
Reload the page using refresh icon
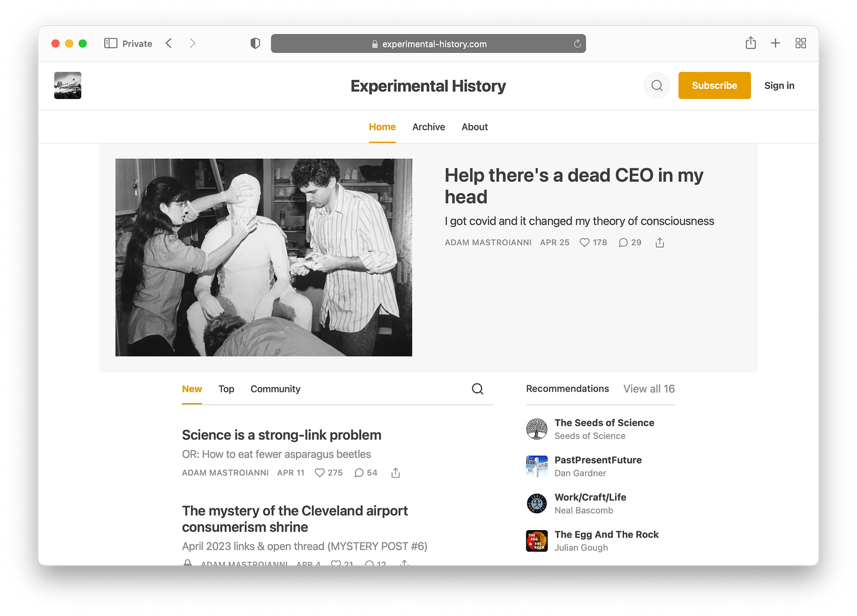point(577,44)
